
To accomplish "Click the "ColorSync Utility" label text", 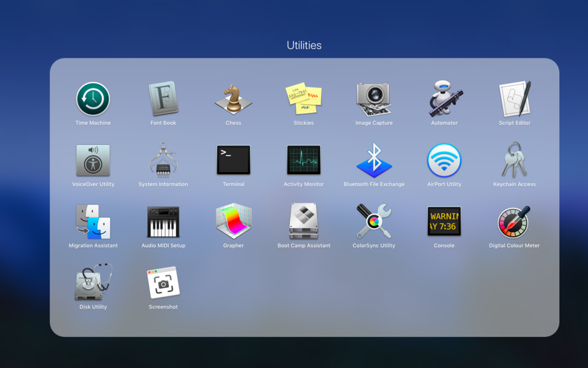I will (374, 246).
